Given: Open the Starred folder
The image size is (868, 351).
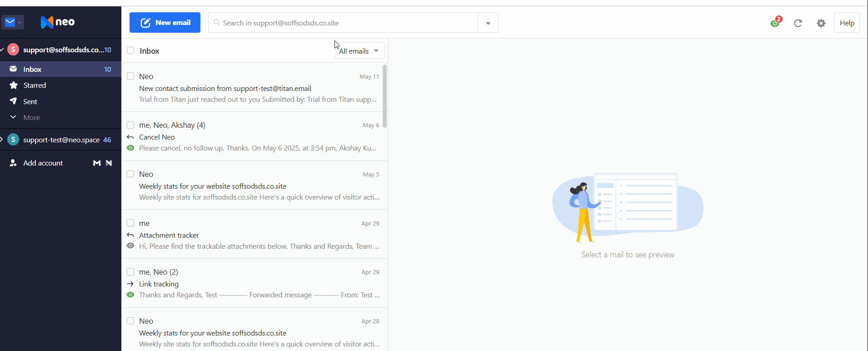Looking at the screenshot, I should pyautogui.click(x=61, y=85).
